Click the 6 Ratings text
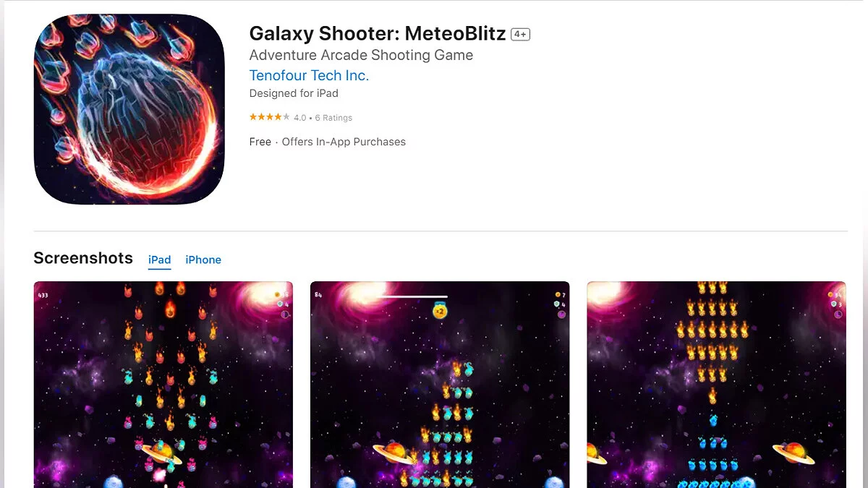 click(333, 117)
